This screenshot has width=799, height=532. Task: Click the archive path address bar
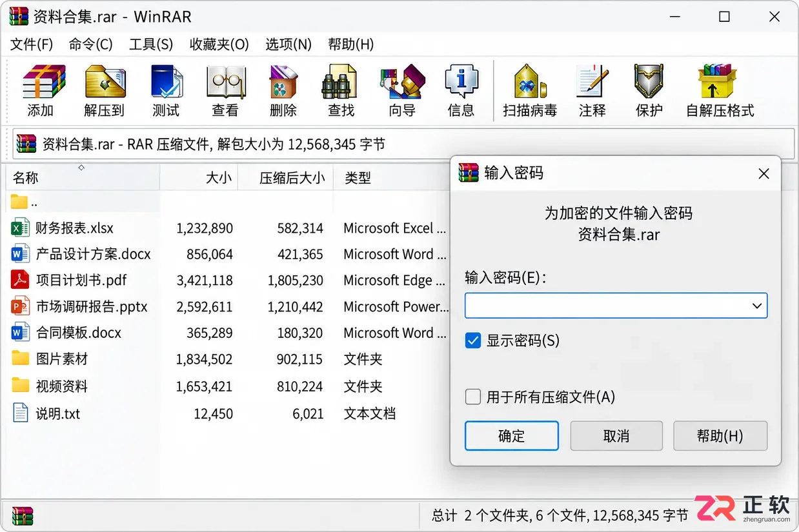pyautogui.click(x=403, y=144)
